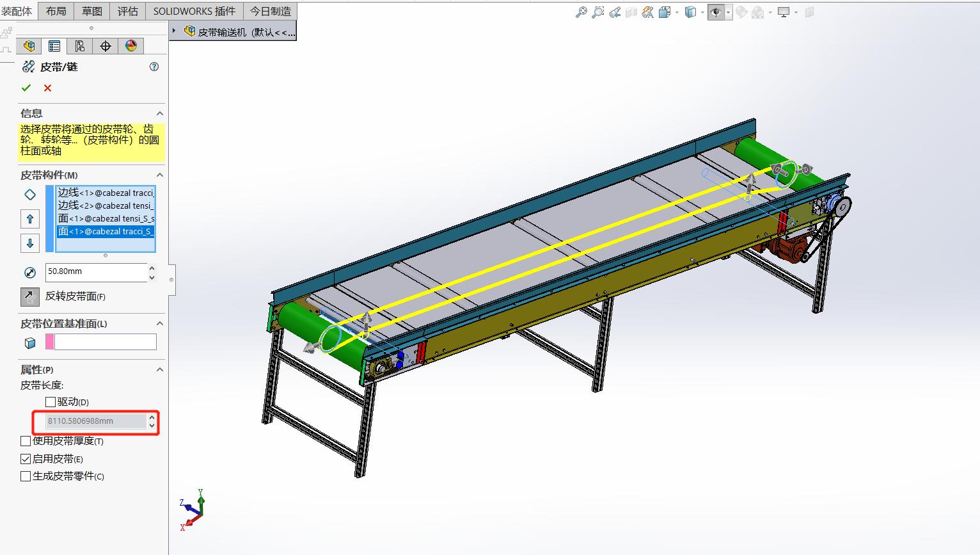The width and height of the screenshot is (980, 555).
Task: Open the 评估 tab
Action: tap(128, 11)
